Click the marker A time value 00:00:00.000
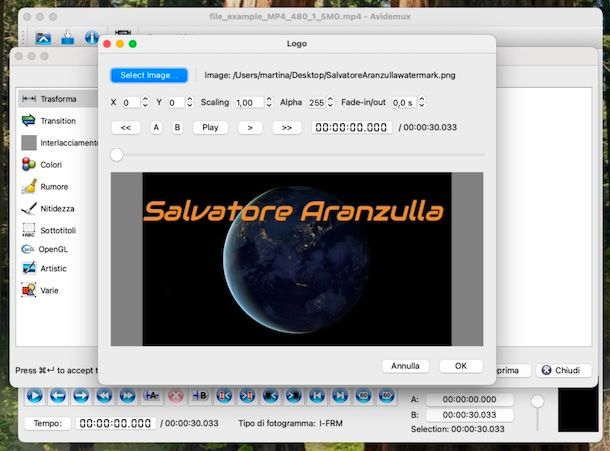Viewport: 610px width, 451px height. (x=469, y=399)
